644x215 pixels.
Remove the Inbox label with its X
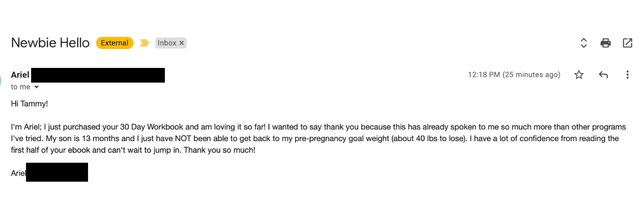(182, 43)
